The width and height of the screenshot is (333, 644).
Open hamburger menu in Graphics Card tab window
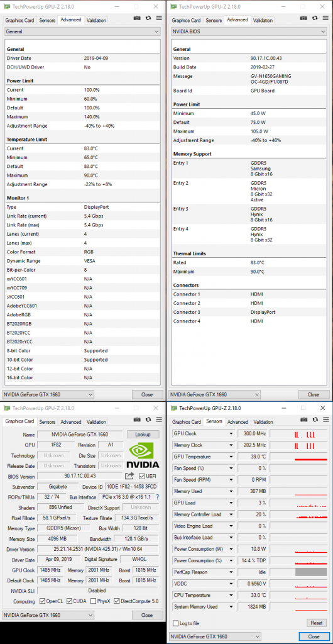(x=159, y=420)
